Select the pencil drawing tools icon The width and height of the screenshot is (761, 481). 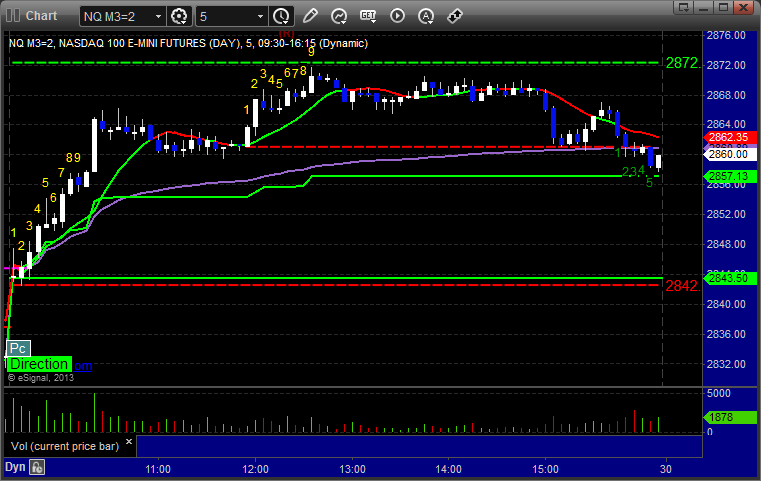(310, 16)
